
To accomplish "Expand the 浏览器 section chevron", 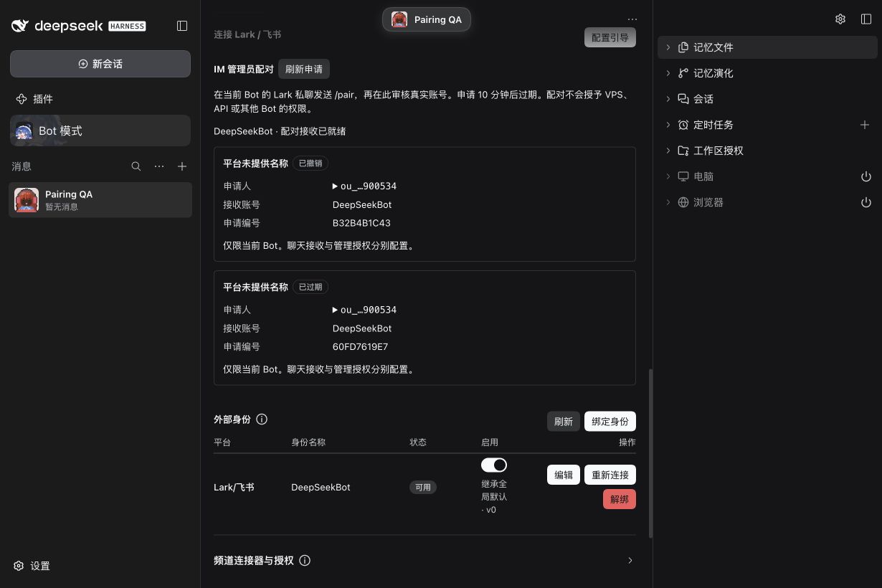I will 668,202.
